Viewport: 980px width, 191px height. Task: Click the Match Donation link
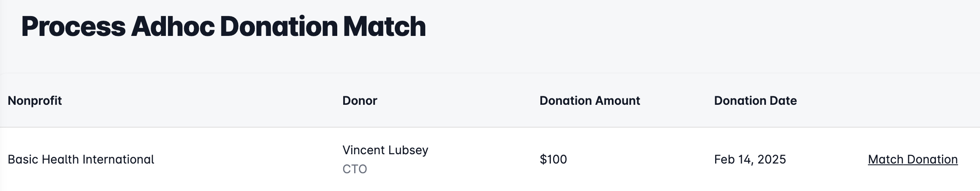(913, 159)
